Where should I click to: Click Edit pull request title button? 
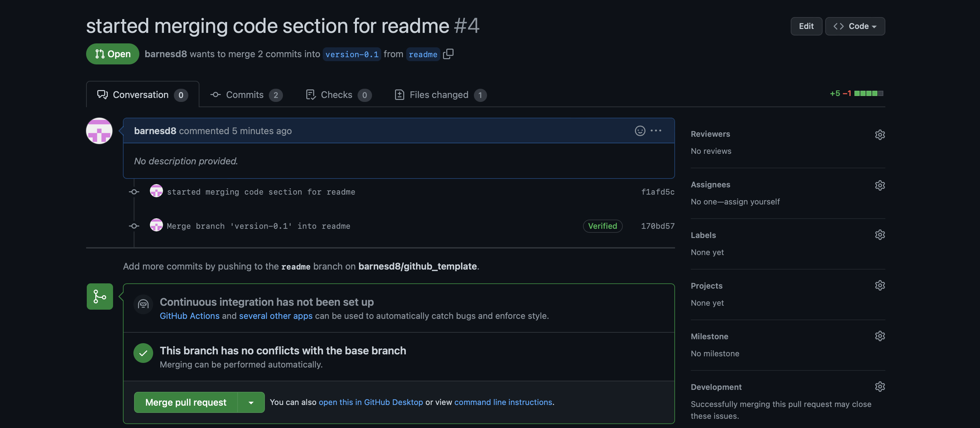click(x=806, y=26)
